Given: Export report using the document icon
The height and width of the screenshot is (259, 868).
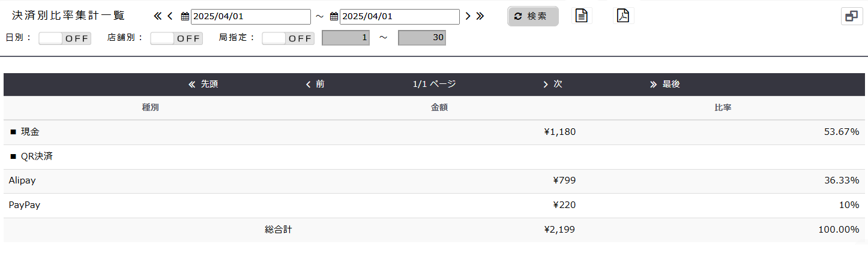Looking at the screenshot, I should pos(581,16).
